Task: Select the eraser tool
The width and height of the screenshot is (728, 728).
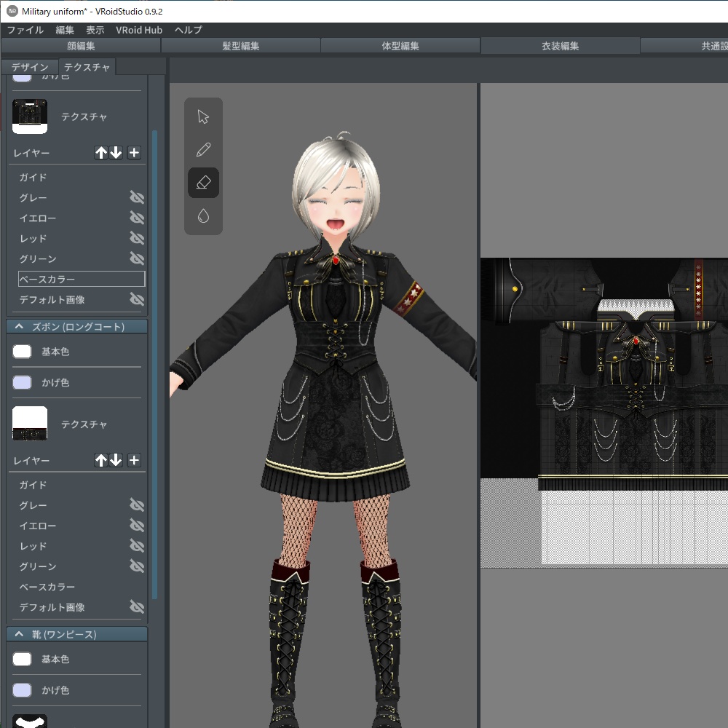Action: (x=203, y=182)
